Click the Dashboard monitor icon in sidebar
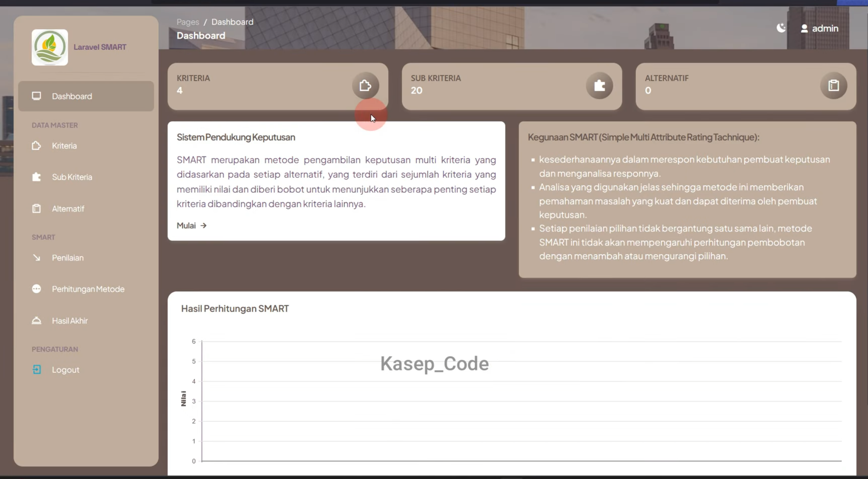The image size is (868, 479). (x=36, y=96)
